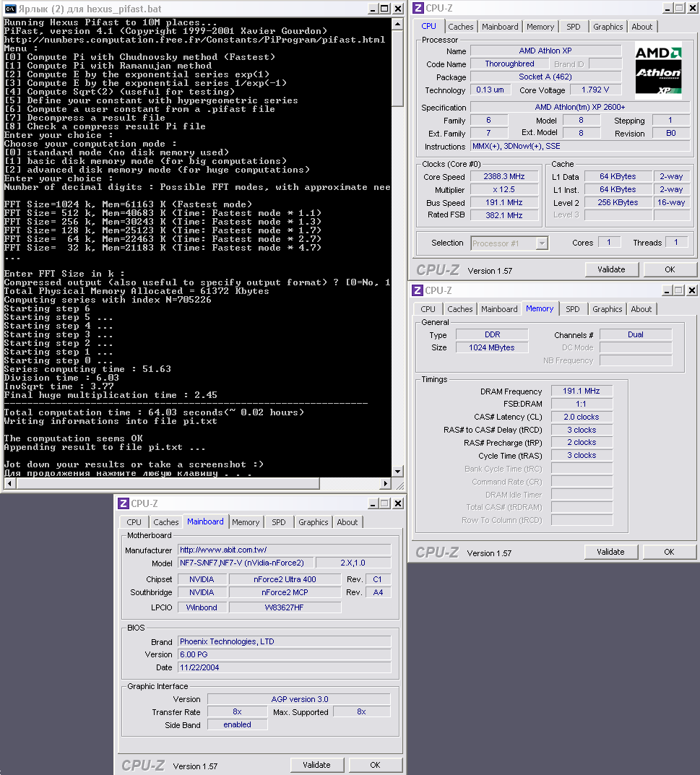Switch to Caches tab in CPU window
700x775 pixels.
[461, 27]
